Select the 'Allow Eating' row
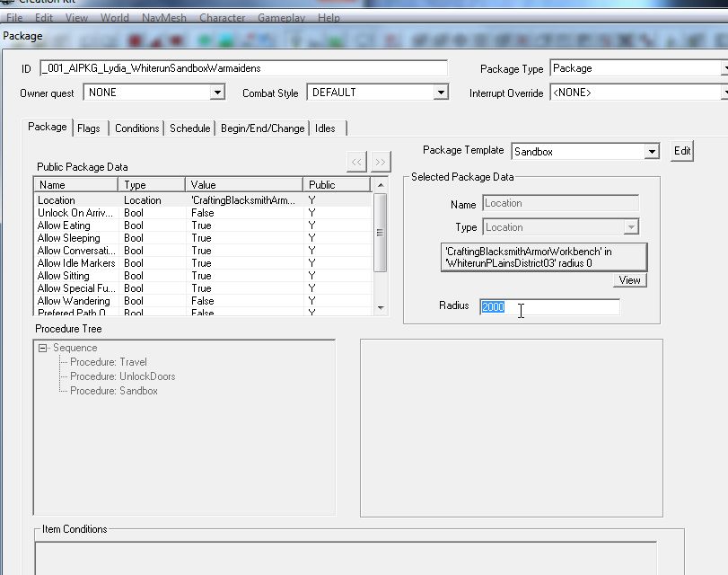The width and height of the screenshot is (728, 575). click(204, 226)
